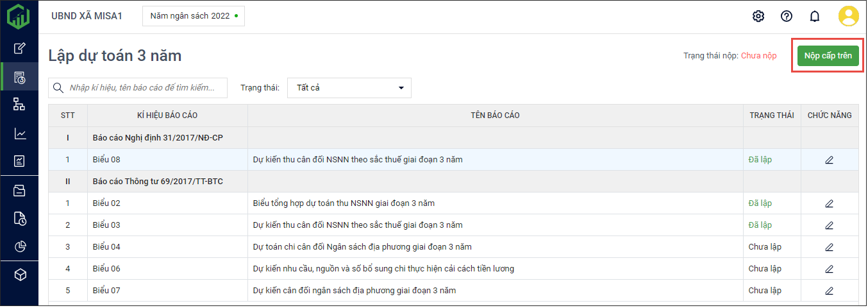Open the pencil-and-paper edit icon in the sidebar
This screenshot has width=868, height=308.
20,47
